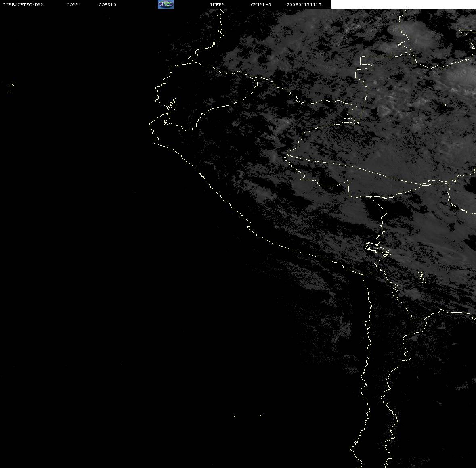Click the small lake outline south of Titicaca
476x468 pixels.
[x=422, y=277]
